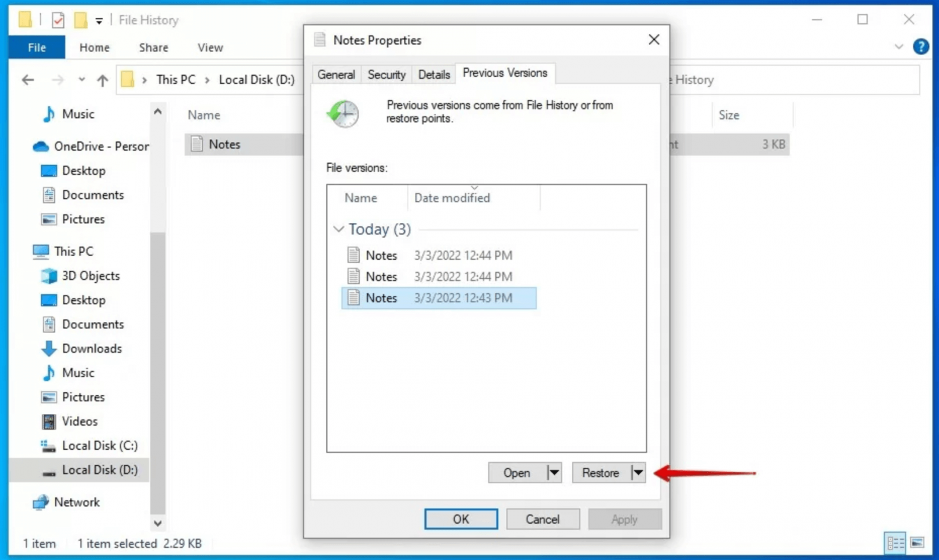Select the Notes file in the file list
This screenshot has width=939, height=560.
[x=224, y=144]
